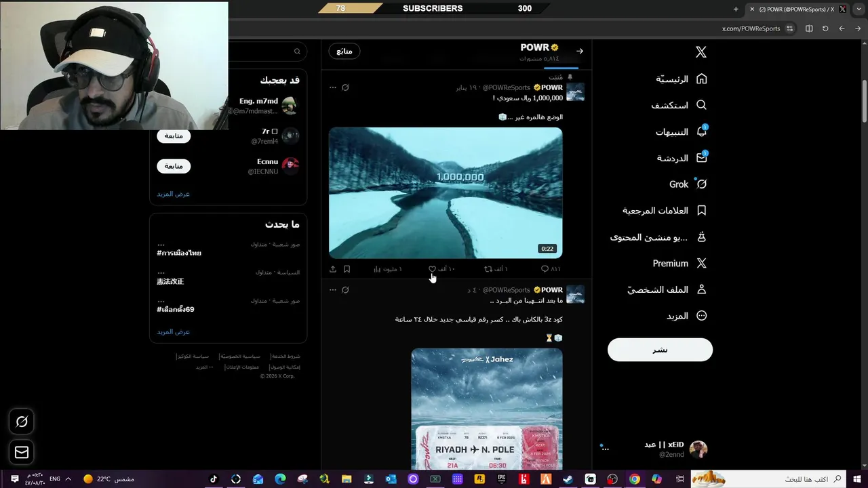Open trending hashtag #การเมืองไทย
This screenshot has height=488, width=868.
(179, 253)
